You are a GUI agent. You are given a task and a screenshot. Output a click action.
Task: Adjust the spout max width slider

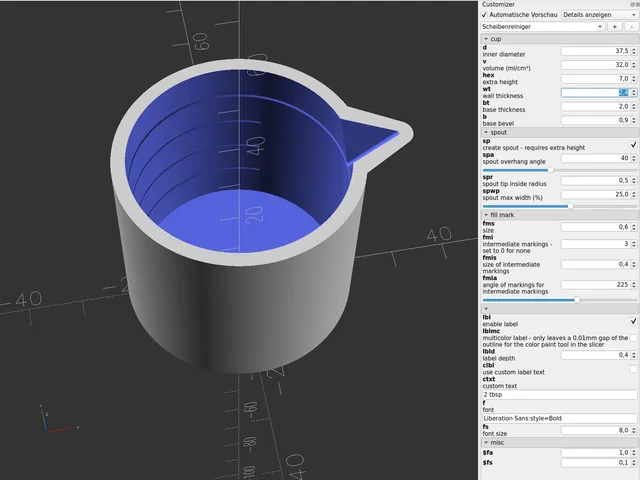click(570, 206)
